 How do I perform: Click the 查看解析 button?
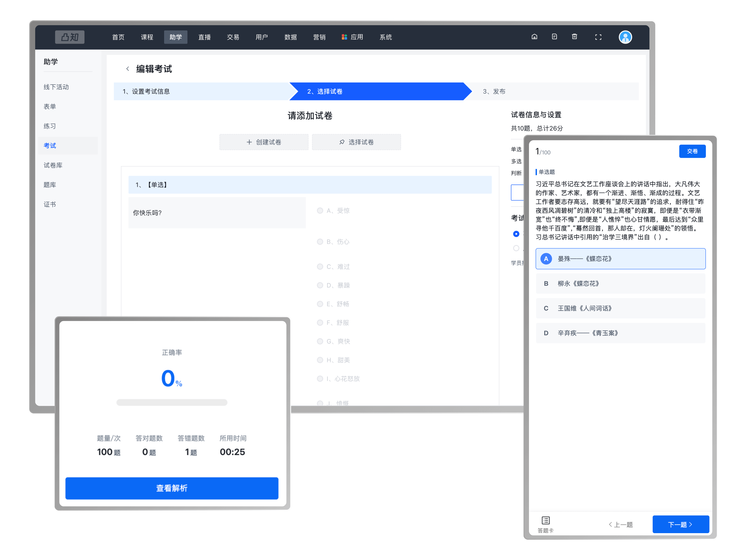pyautogui.click(x=172, y=488)
